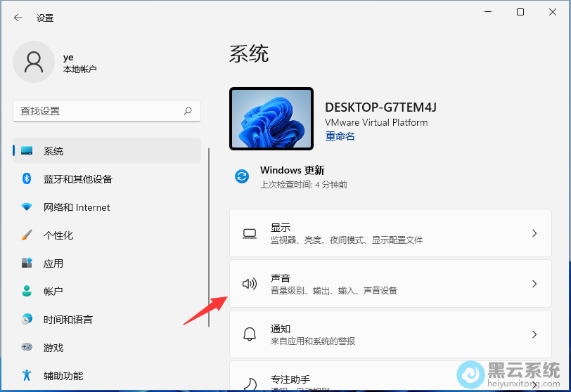
Task: Click the Bluetooth icon in sidebar
Action: click(x=27, y=179)
